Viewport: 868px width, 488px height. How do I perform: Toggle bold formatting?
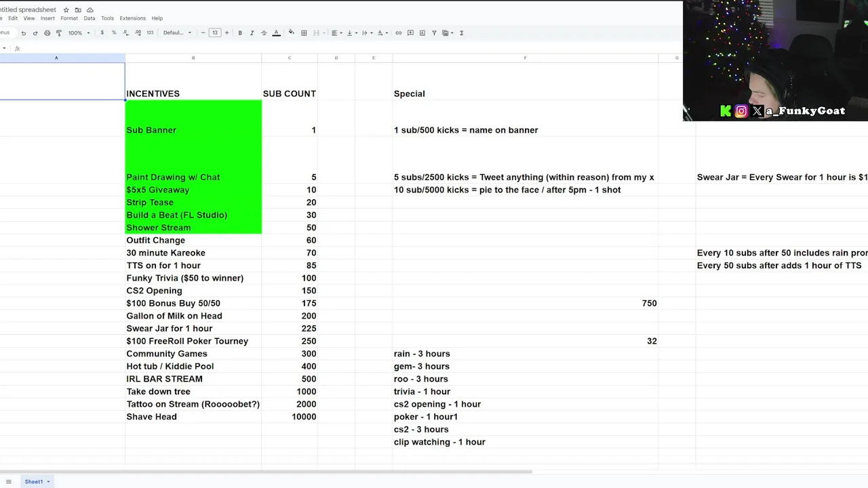click(240, 33)
